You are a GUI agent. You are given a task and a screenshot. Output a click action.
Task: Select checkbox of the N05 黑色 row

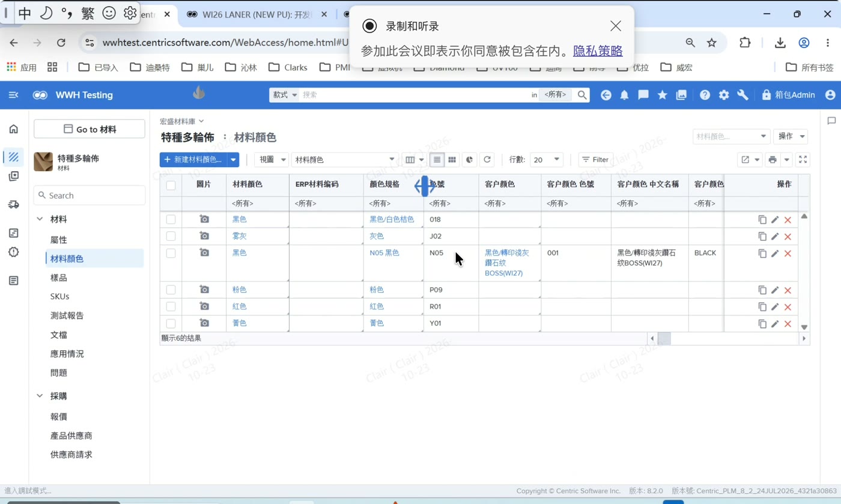171,253
